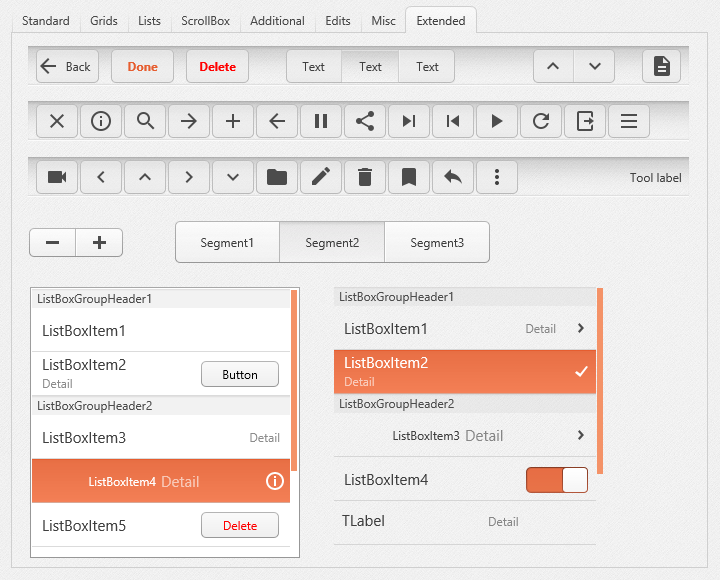Screen dimensions: 720x580
Task: Click the Back button
Action: pyautogui.click(x=68, y=67)
